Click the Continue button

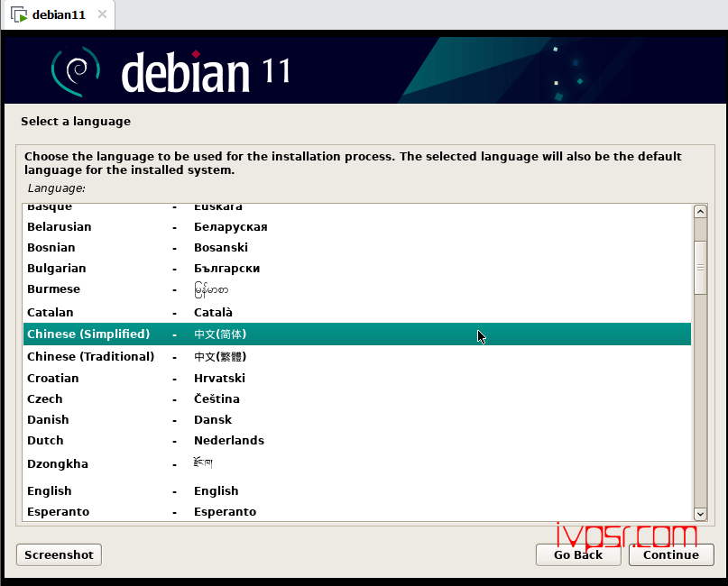coord(671,555)
